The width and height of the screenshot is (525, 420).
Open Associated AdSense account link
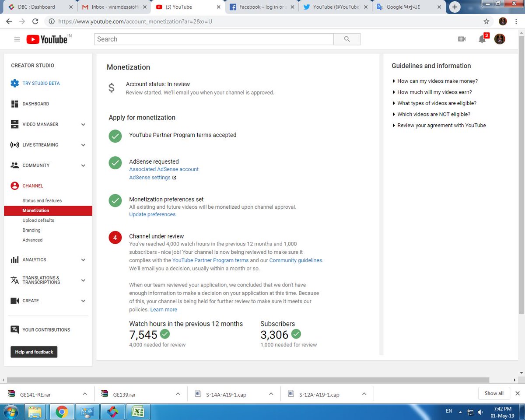click(x=164, y=169)
